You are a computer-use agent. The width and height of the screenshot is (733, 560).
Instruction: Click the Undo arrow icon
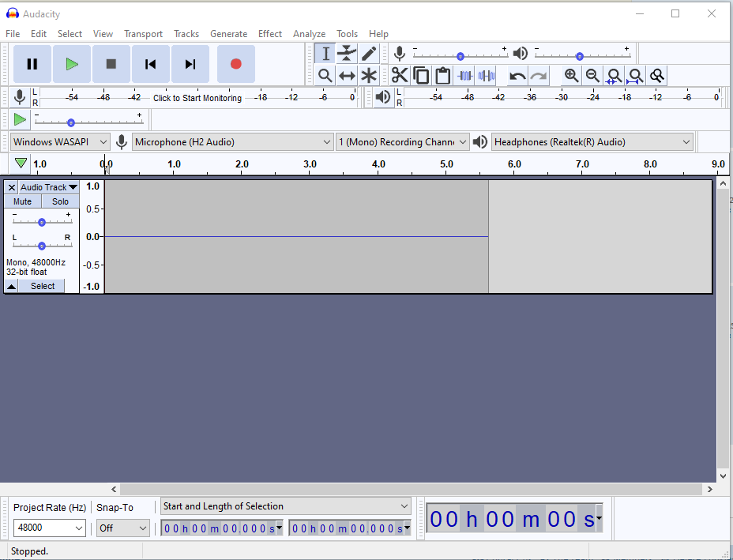point(517,76)
